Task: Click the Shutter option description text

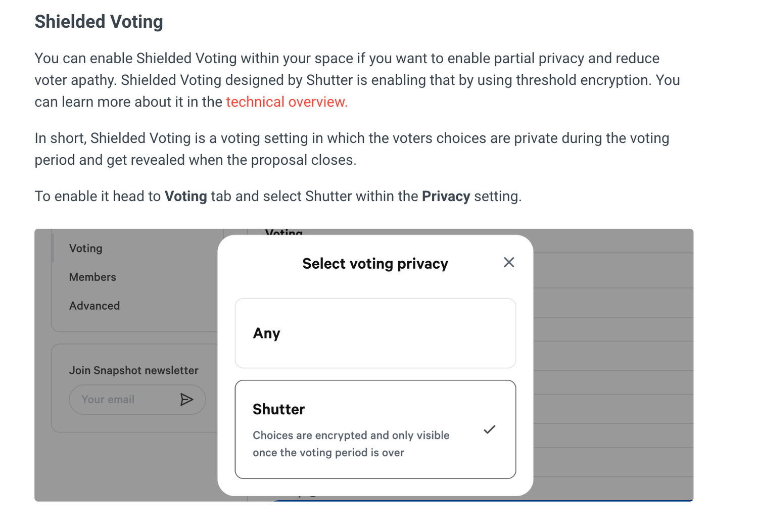Action: (x=351, y=444)
